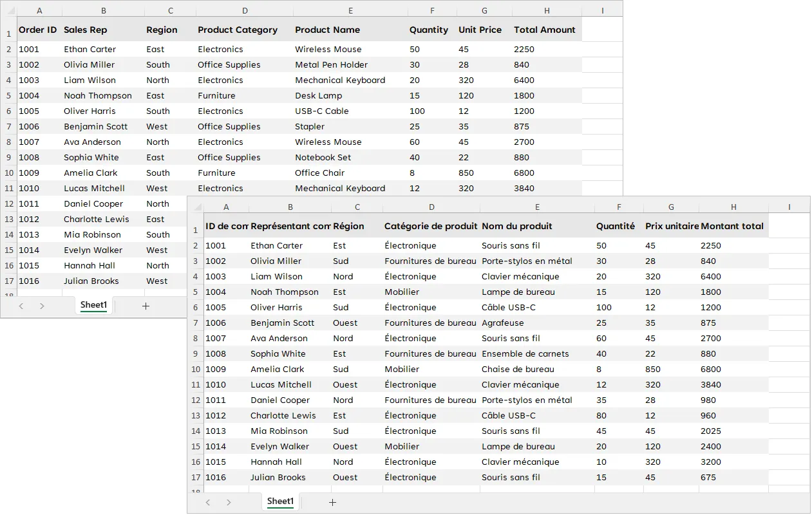This screenshot has height=515, width=812.
Task: Select column A header in the English spreadsheet
Action: (x=40, y=10)
